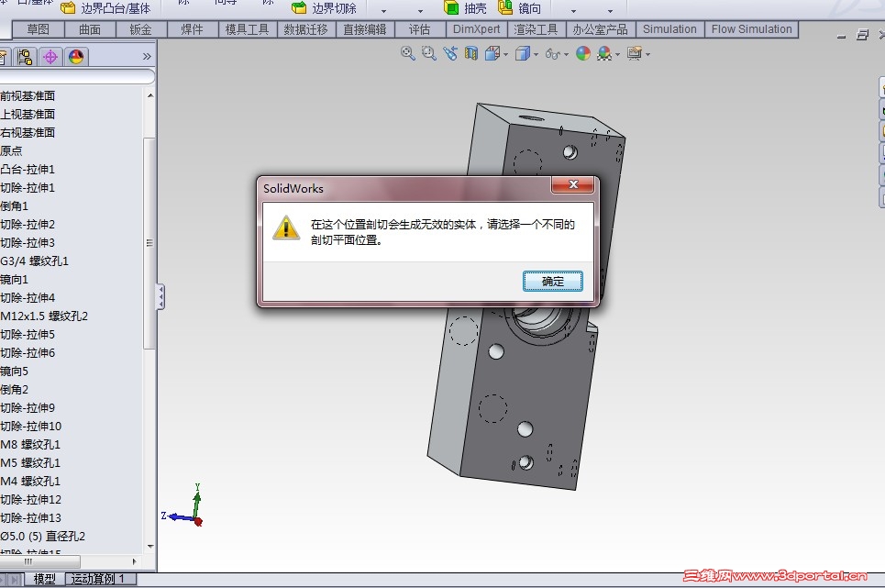The width and height of the screenshot is (885, 588).
Task: Select 凸台-拉伸1 feature
Action: pyautogui.click(x=28, y=170)
